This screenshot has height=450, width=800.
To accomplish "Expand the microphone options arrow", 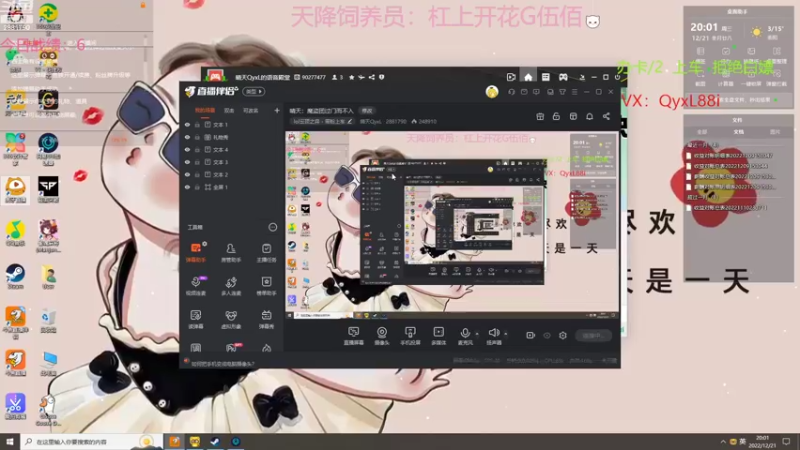I will click(477, 334).
